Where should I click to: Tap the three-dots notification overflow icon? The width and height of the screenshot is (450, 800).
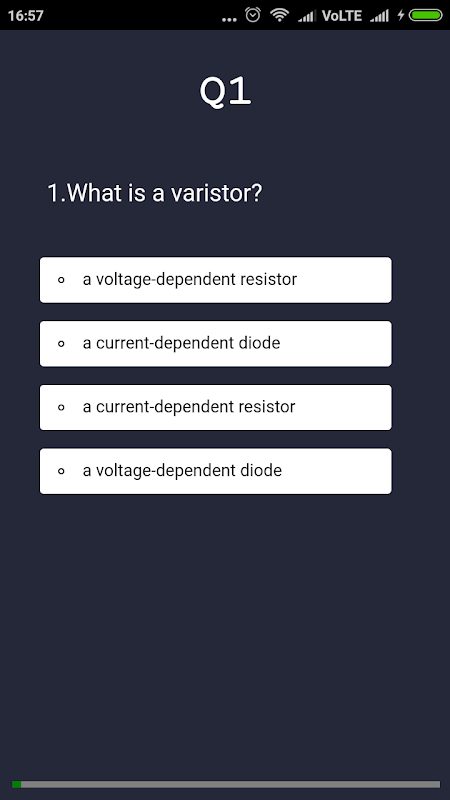(x=230, y=19)
